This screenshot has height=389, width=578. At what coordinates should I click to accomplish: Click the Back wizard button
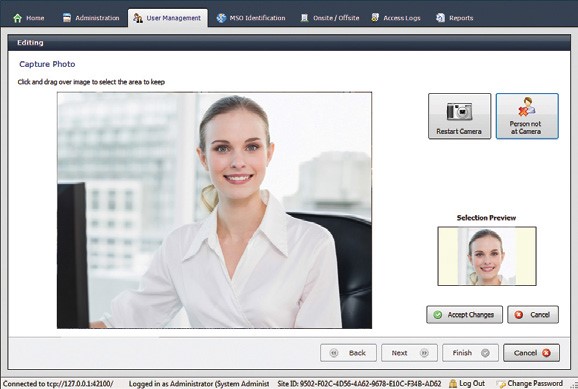[x=348, y=353]
